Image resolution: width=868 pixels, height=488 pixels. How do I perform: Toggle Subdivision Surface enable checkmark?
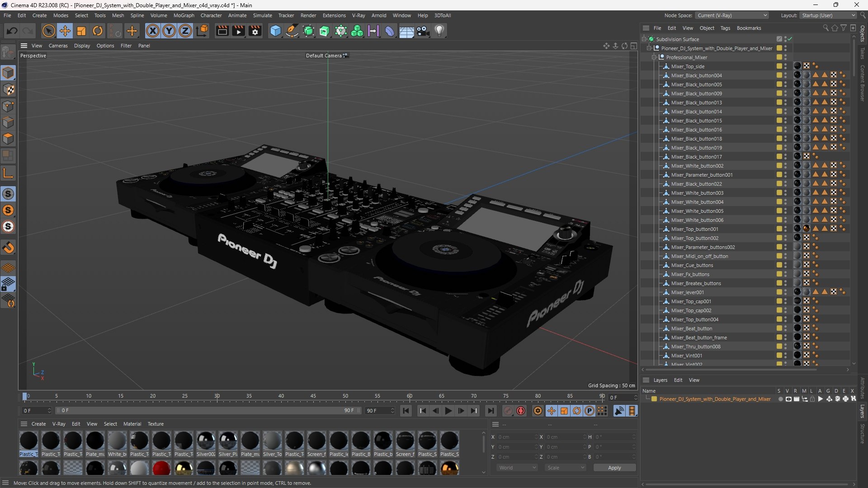coord(790,39)
